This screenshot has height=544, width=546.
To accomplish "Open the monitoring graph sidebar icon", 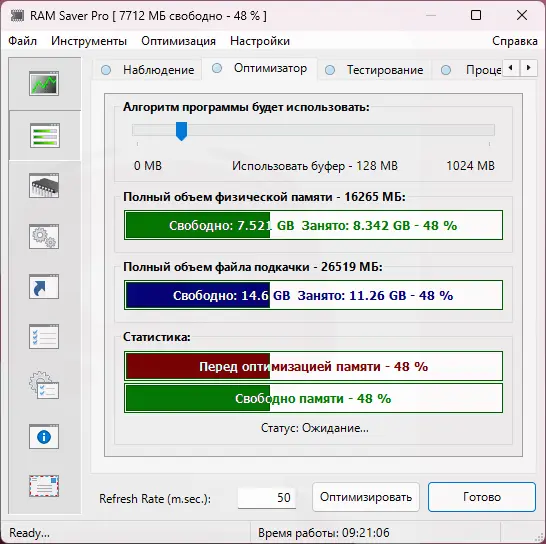I will 44,84.
